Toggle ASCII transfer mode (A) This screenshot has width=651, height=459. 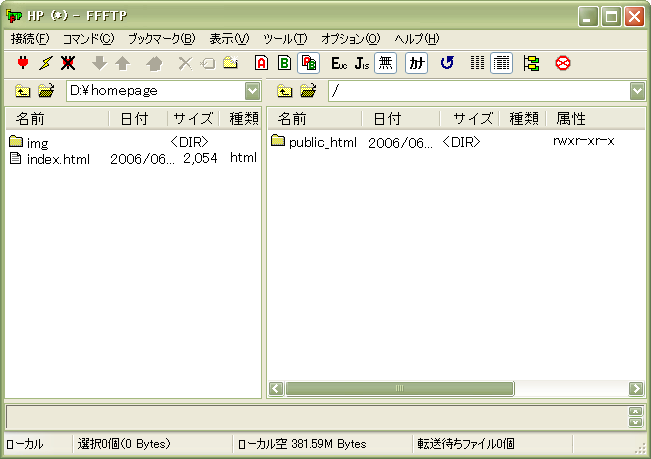[261, 63]
